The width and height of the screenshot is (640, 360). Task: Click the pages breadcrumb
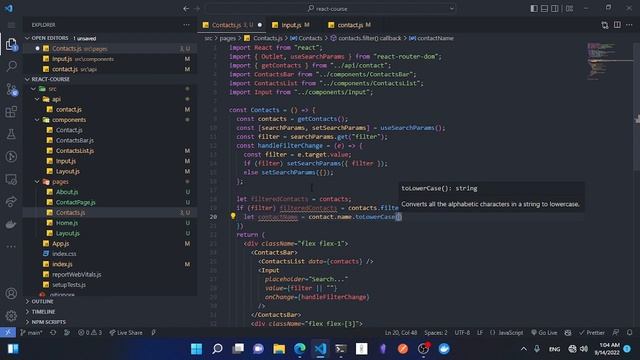(x=227, y=38)
